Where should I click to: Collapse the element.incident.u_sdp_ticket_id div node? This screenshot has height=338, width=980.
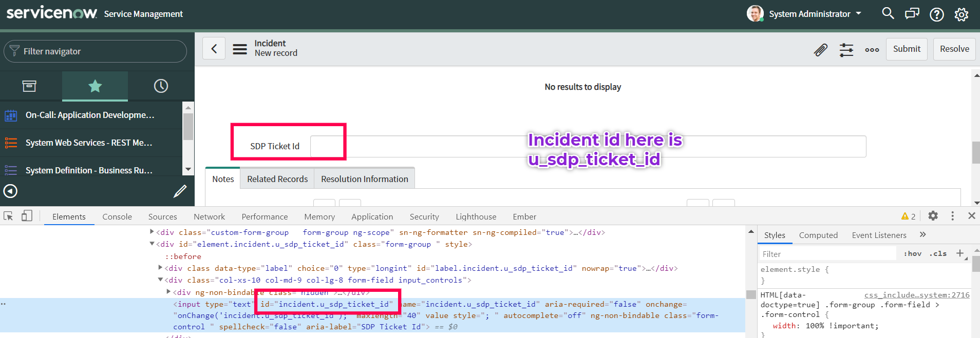(x=152, y=244)
